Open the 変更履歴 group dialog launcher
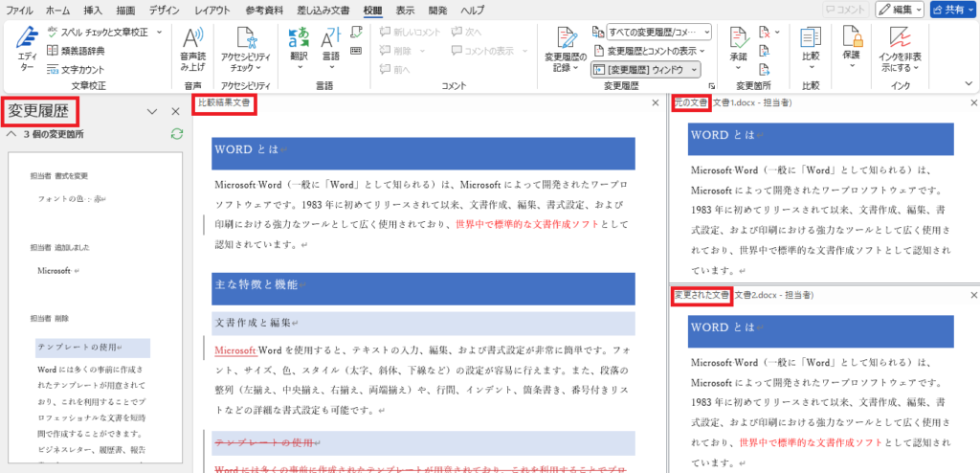The height and width of the screenshot is (473, 980). [x=711, y=86]
